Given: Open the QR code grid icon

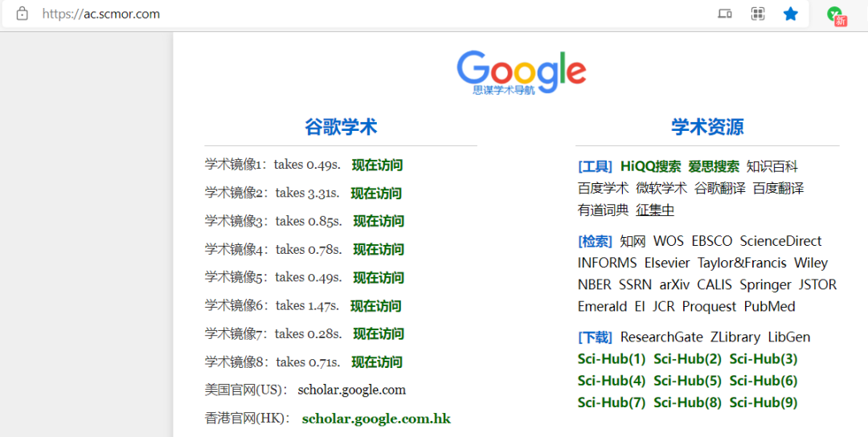Looking at the screenshot, I should tap(758, 14).
